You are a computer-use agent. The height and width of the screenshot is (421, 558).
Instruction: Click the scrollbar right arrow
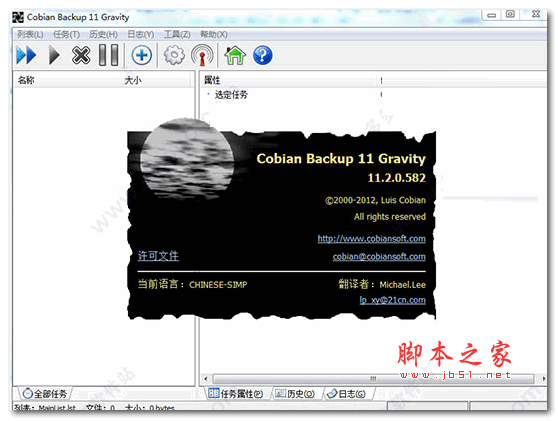(x=543, y=378)
